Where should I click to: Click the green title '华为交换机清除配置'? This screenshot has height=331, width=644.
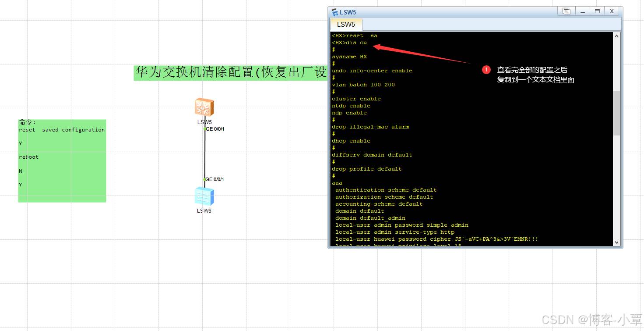tap(230, 72)
